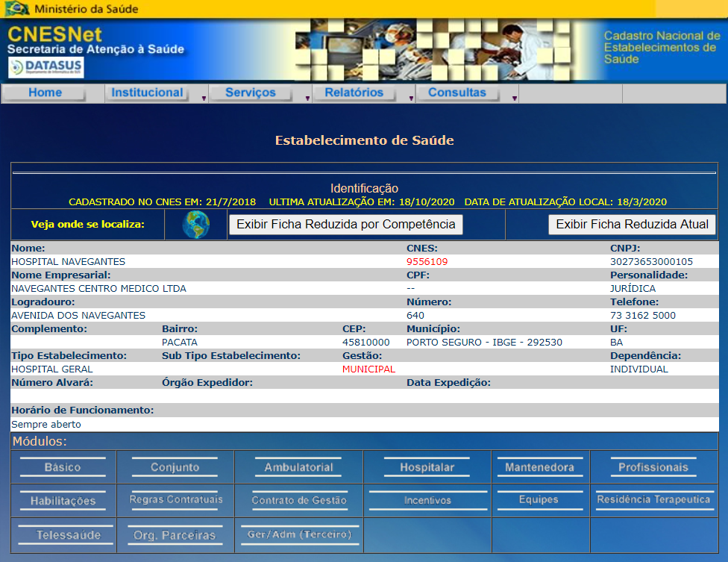Viewport: 728px width, 562px height.
Task: Open the Conjunto module
Action: 175,467
